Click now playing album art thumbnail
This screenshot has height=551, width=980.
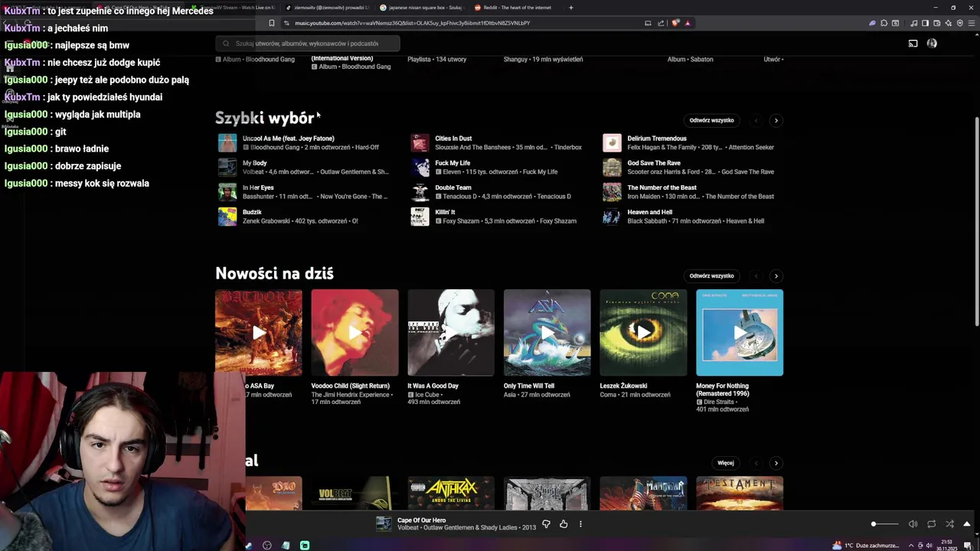coord(384,524)
